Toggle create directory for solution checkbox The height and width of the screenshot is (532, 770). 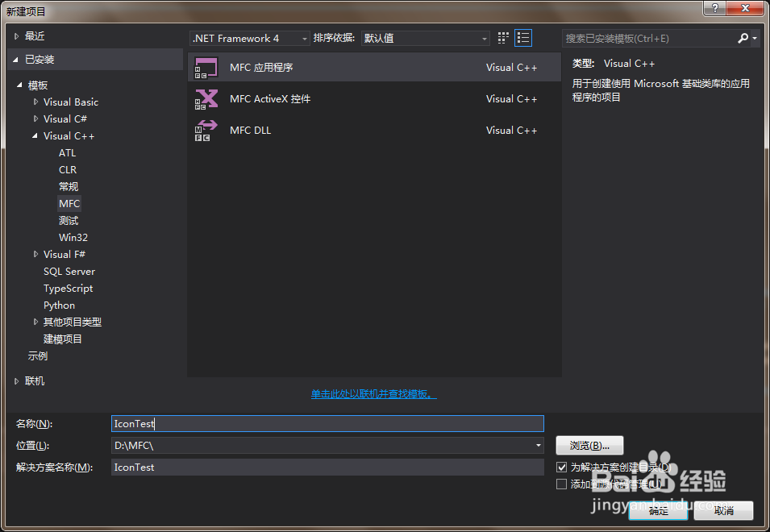(562, 468)
